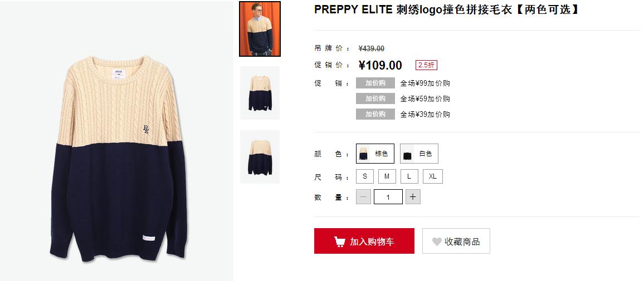Add item via 加入购物车 button
The height and width of the screenshot is (281, 644).
364,241
